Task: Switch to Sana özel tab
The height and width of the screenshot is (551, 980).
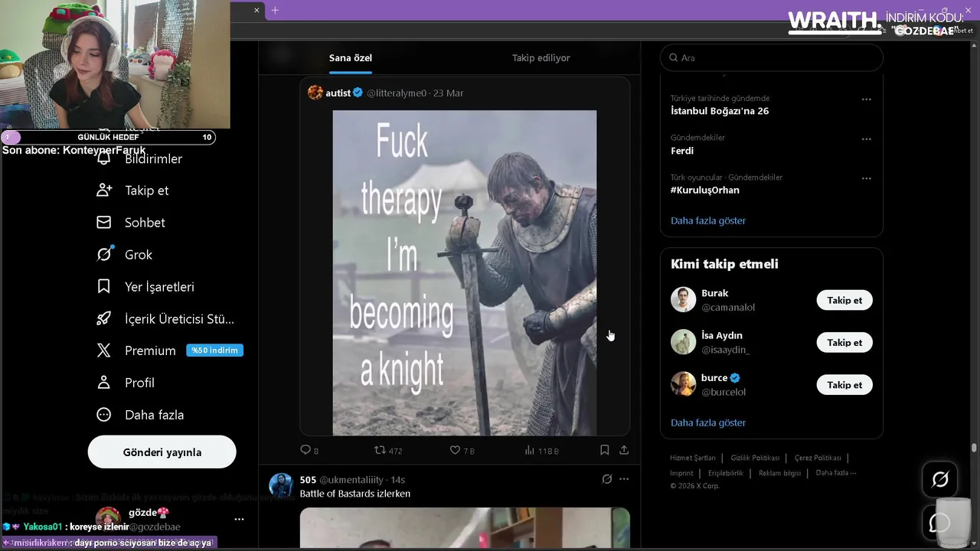Action: (x=351, y=58)
